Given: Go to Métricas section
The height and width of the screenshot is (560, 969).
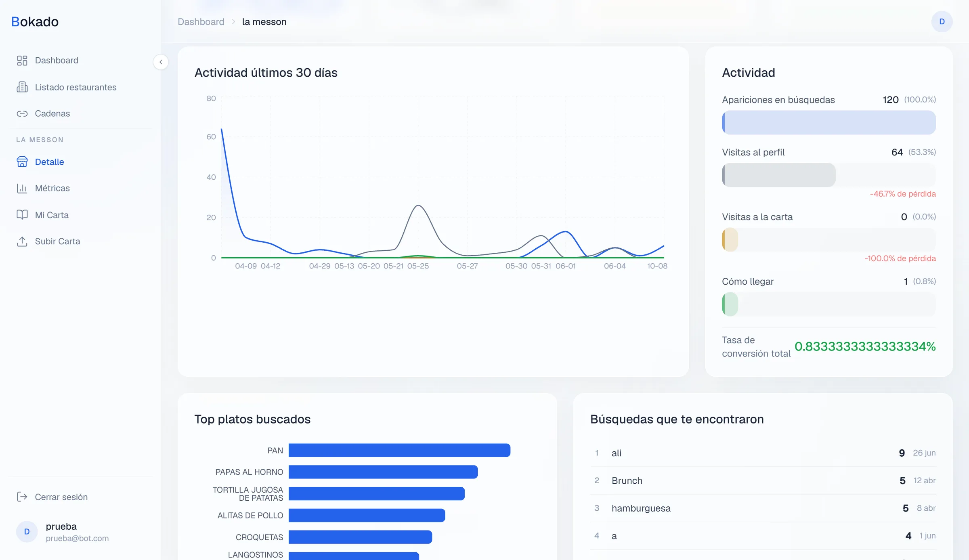Looking at the screenshot, I should point(81,188).
